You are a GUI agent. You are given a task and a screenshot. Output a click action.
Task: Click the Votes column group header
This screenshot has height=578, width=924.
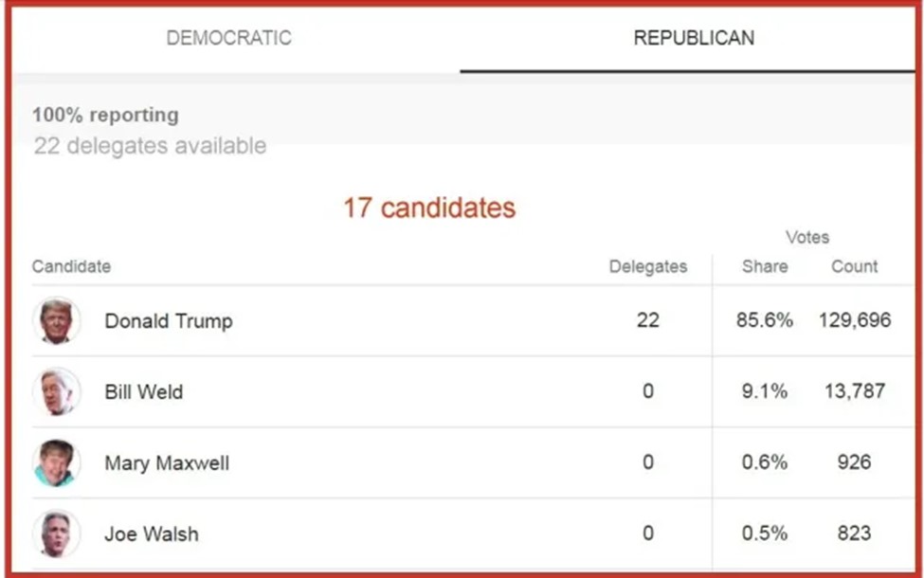point(806,238)
